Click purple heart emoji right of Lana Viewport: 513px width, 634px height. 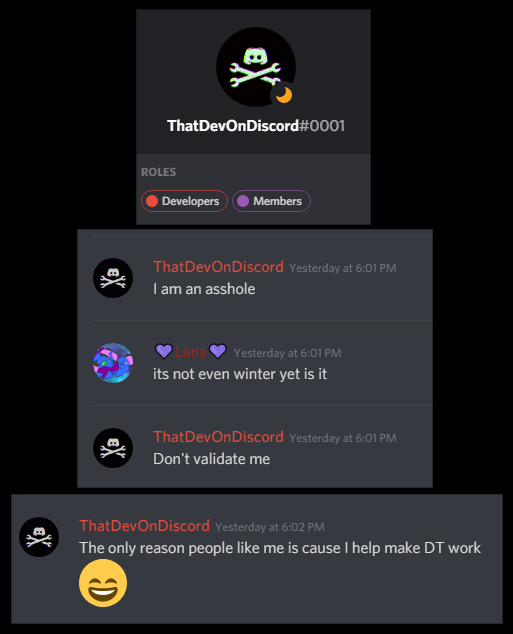click(x=218, y=351)
